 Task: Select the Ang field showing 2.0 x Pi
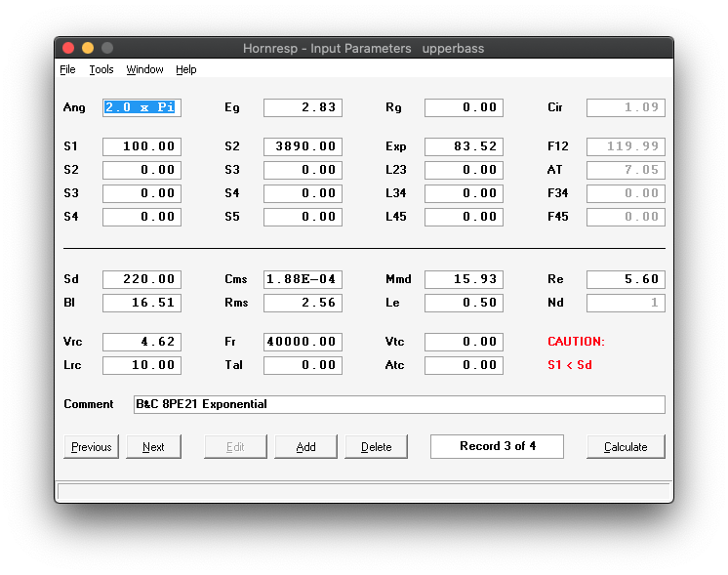(142, 107)
